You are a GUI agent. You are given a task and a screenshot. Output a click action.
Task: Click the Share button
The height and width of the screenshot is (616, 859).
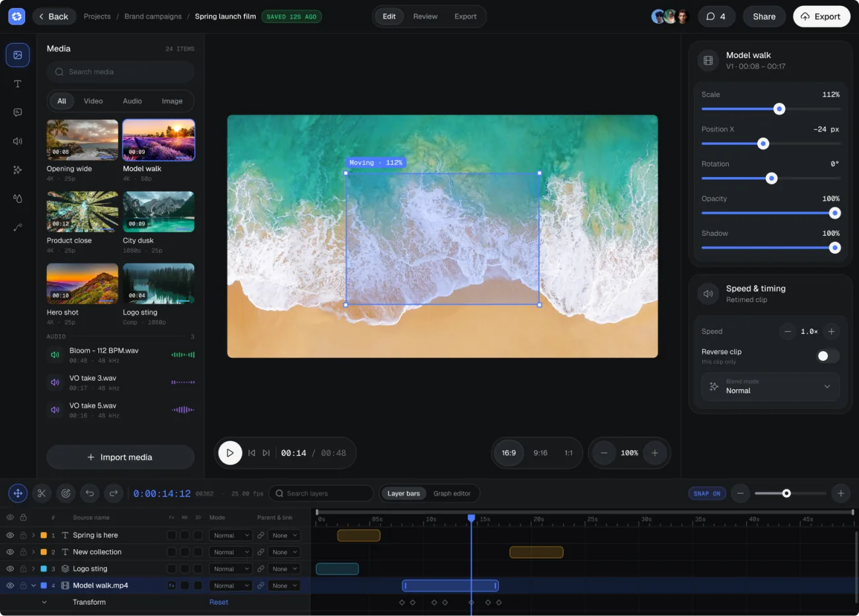point(765,17)
